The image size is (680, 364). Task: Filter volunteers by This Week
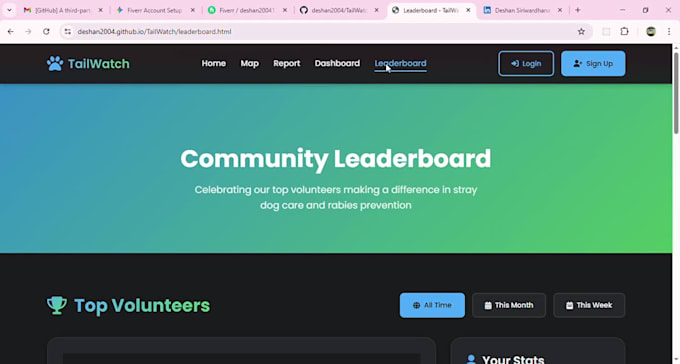coord(589,305)
